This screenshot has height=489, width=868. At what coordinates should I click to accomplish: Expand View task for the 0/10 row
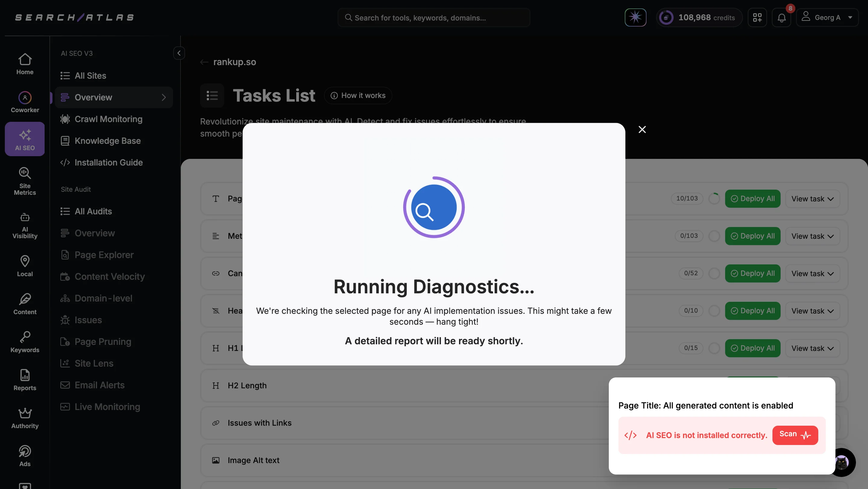pos(813,311)
